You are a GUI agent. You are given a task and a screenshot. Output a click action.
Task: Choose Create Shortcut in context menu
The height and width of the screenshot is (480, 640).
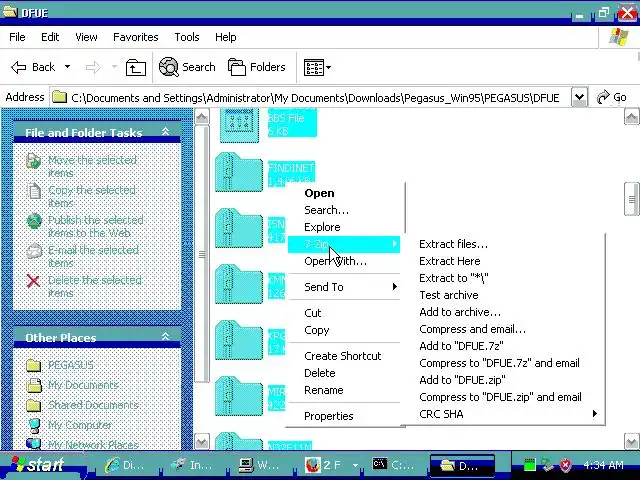(x=342, y=356)
